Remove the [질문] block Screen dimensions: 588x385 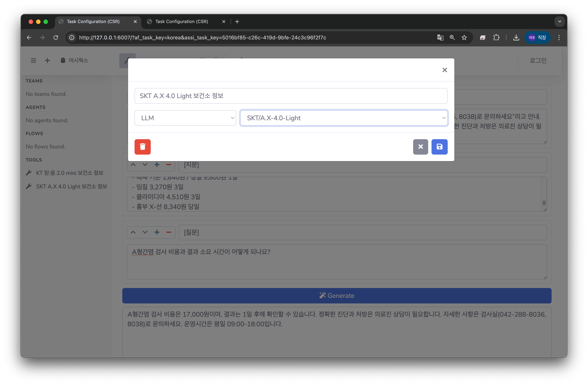pos(169,232)
